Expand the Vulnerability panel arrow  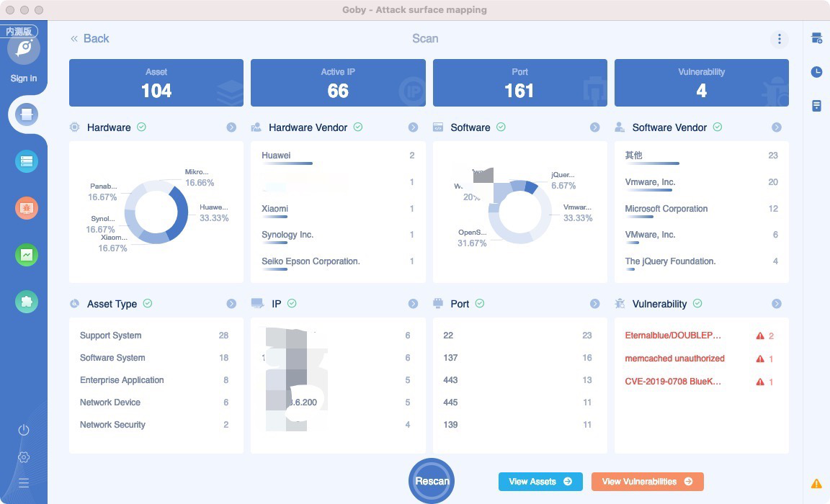pyautogui.click(x=777, y=304)
